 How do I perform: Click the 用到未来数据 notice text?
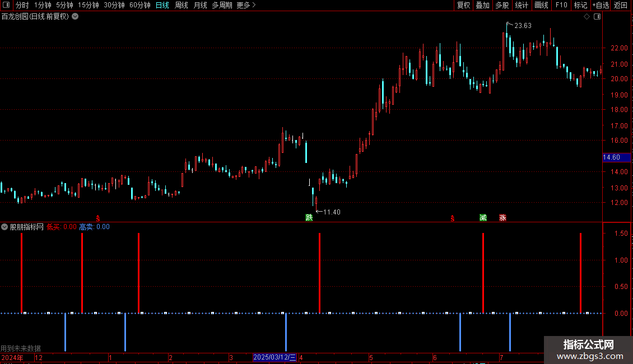pyautogui.click(x=21, y=348)
